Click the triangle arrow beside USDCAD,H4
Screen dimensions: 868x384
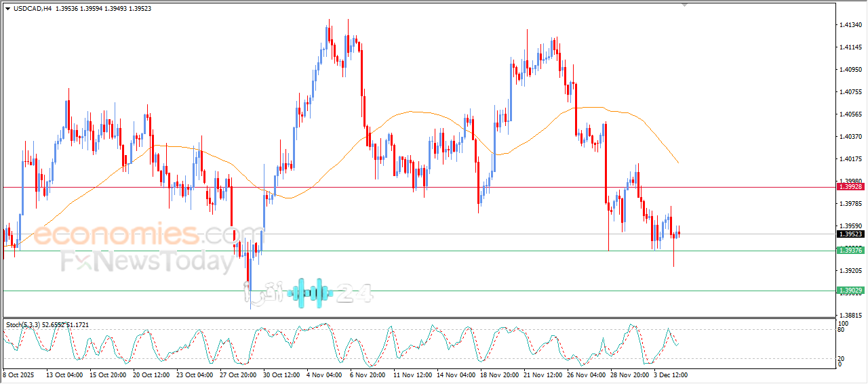[x=7, y=9]
